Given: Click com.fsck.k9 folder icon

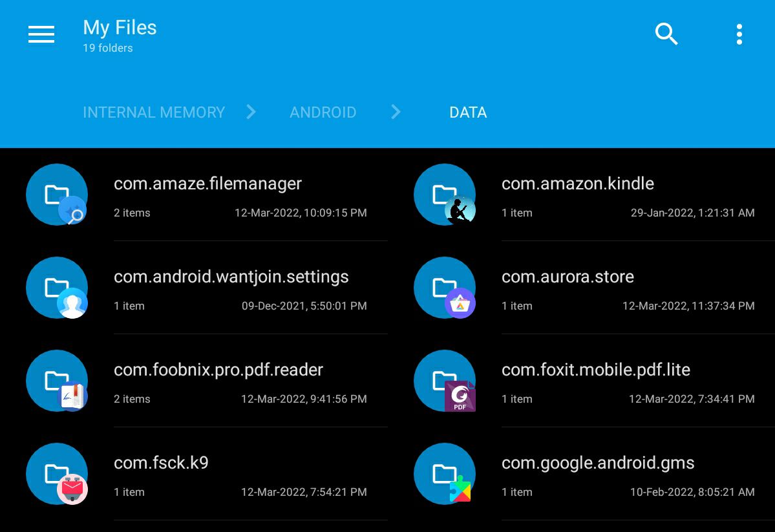Looking at the screenshot, I should click(x=57, y=474).
